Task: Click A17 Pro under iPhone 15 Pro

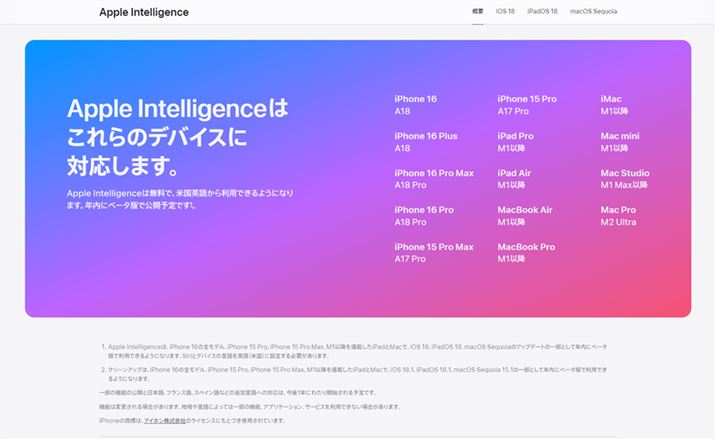Action: pos(513,111)
